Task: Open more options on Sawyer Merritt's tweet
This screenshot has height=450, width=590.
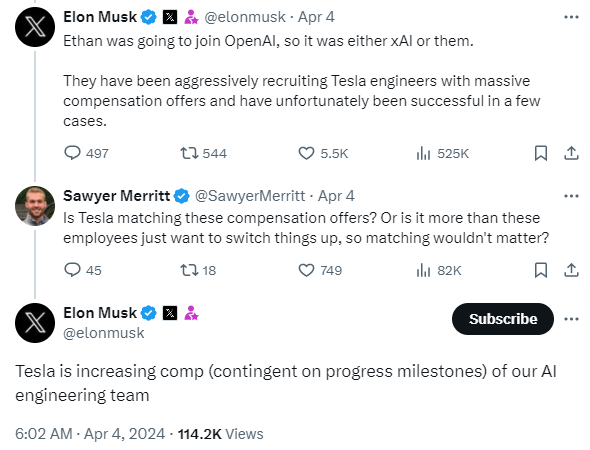Action: 571,196
